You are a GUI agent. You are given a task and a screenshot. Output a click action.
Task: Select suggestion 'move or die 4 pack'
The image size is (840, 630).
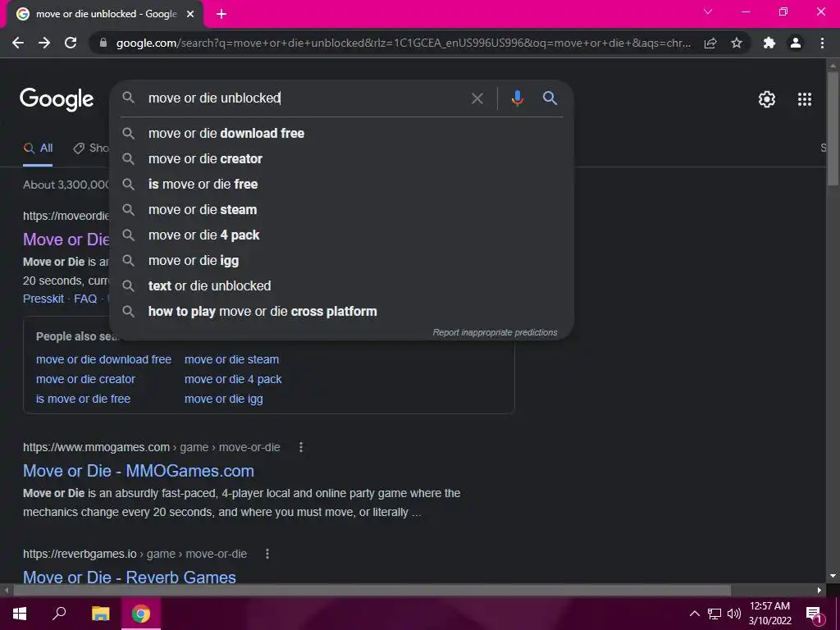coord(341,235)
